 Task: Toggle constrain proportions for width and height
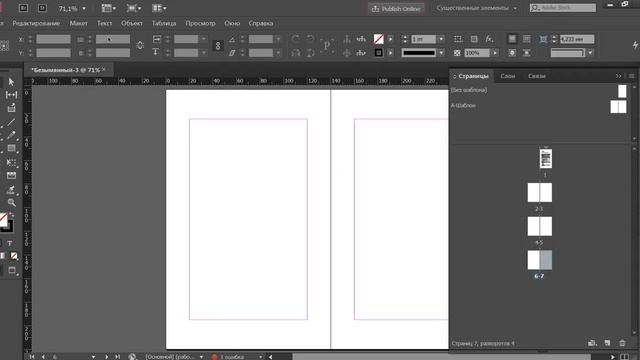pos(140,46)
